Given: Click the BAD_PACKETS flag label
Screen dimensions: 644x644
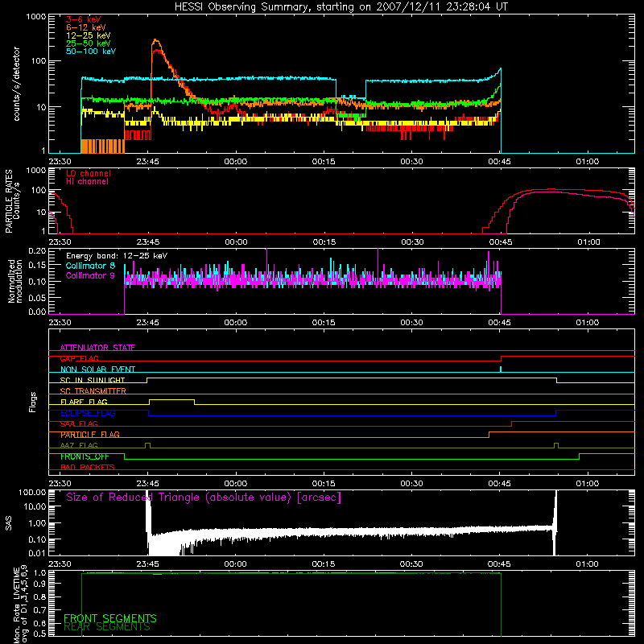Looking at the screenshot, I should pos(88,468).
